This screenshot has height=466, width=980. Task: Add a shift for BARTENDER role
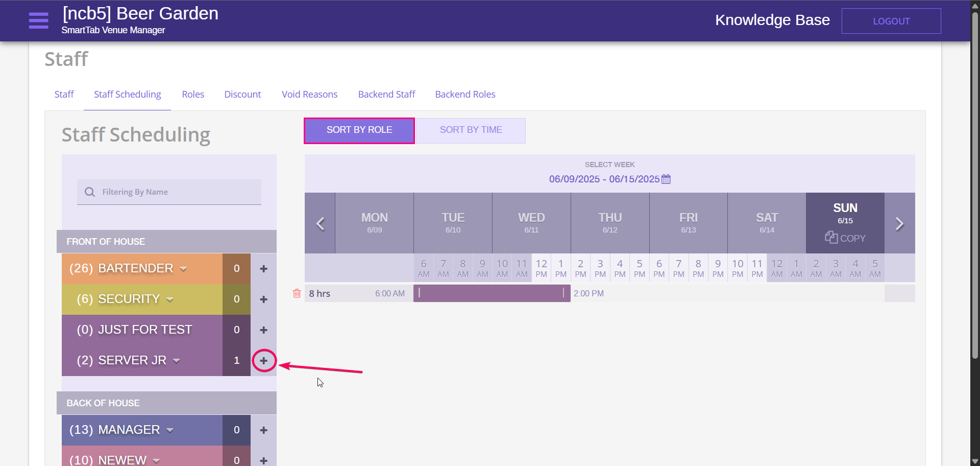click(x=263, y=269)
